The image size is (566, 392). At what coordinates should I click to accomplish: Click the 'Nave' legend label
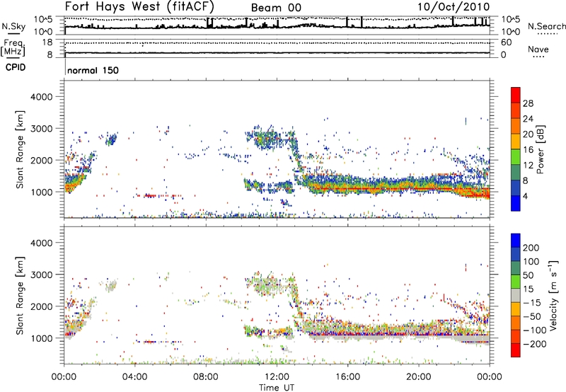point(538,49)
